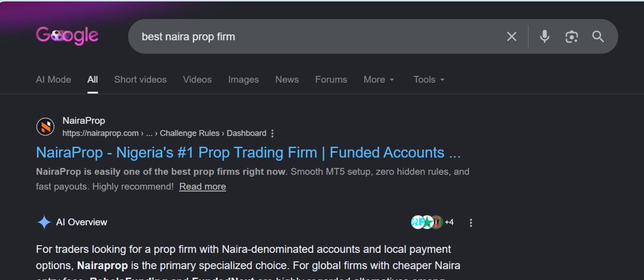Viewport: 644px width, 280px height.
Task: Click the Google logo
Action: pos(67,36)
